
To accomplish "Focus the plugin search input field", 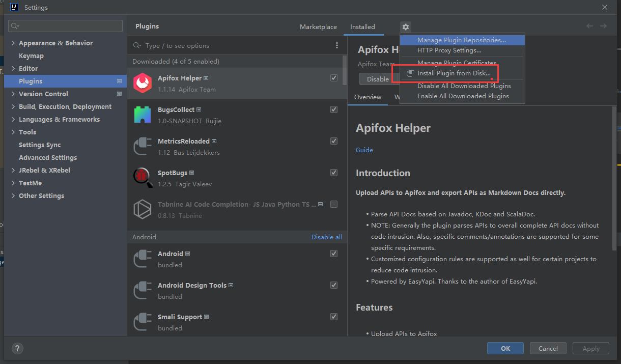I will (237, 46).
